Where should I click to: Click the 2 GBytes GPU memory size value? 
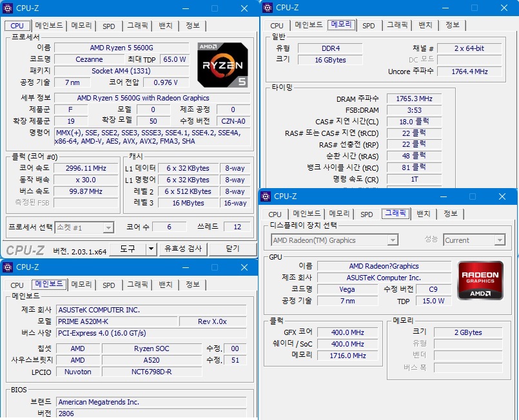click(468, 332)
